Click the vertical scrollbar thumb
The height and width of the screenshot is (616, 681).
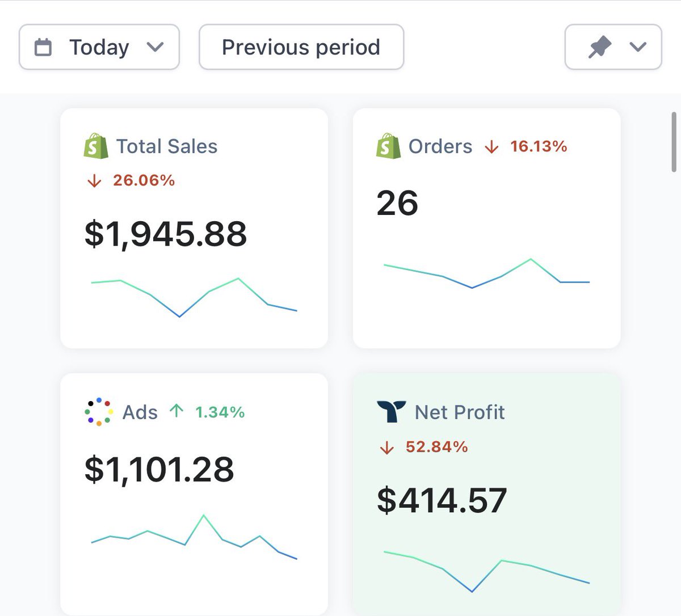click(674, 142)
